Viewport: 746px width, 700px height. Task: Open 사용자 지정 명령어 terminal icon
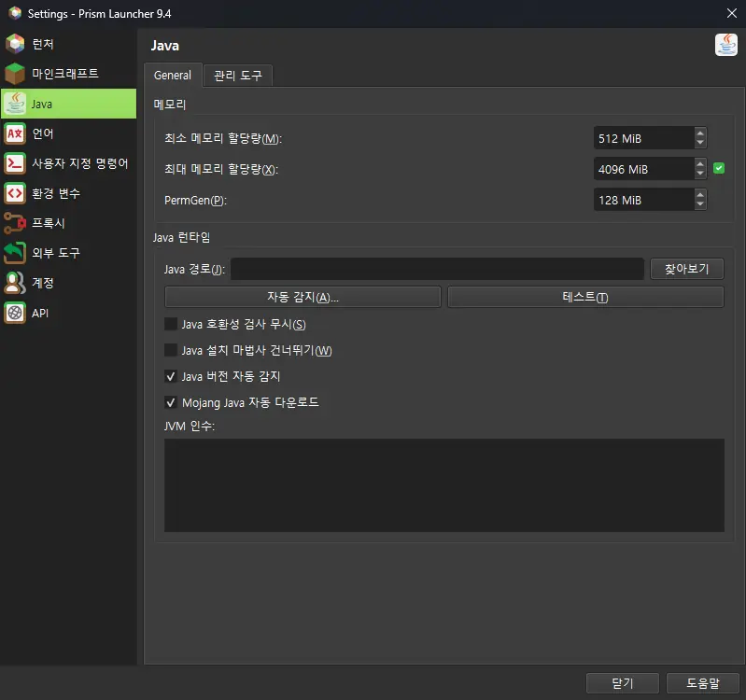[15, 163]
